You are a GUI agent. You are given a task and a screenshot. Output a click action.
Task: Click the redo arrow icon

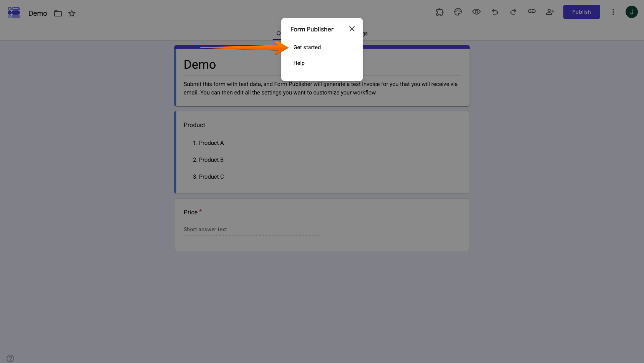click(513, 12)
